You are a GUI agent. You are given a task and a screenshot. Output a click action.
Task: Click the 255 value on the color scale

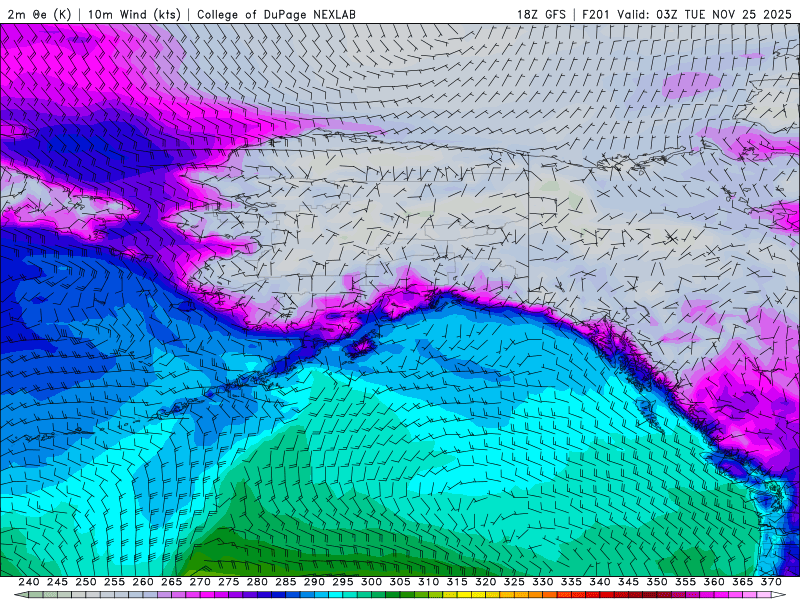(114, 582)
